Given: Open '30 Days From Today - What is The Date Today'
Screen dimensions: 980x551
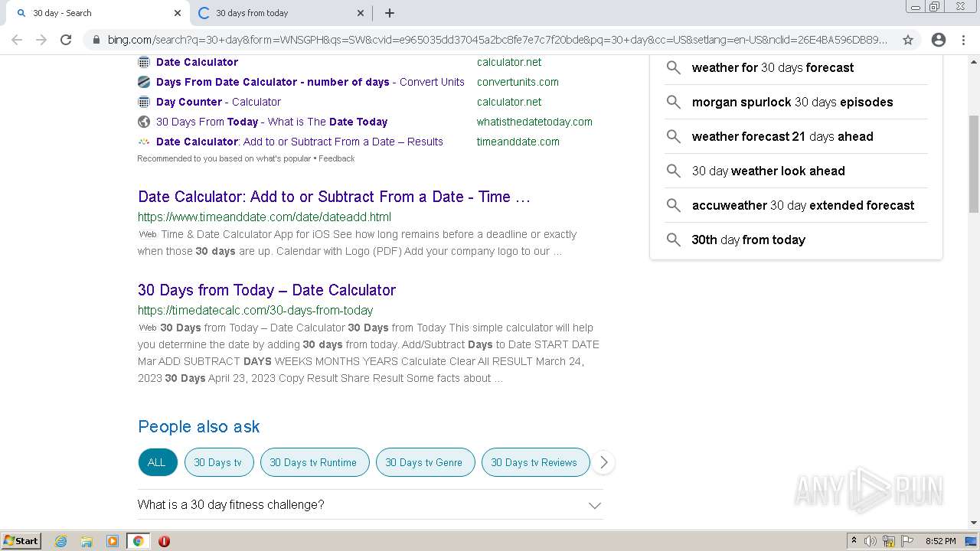Looking at the screenshot, I should 272,122.
